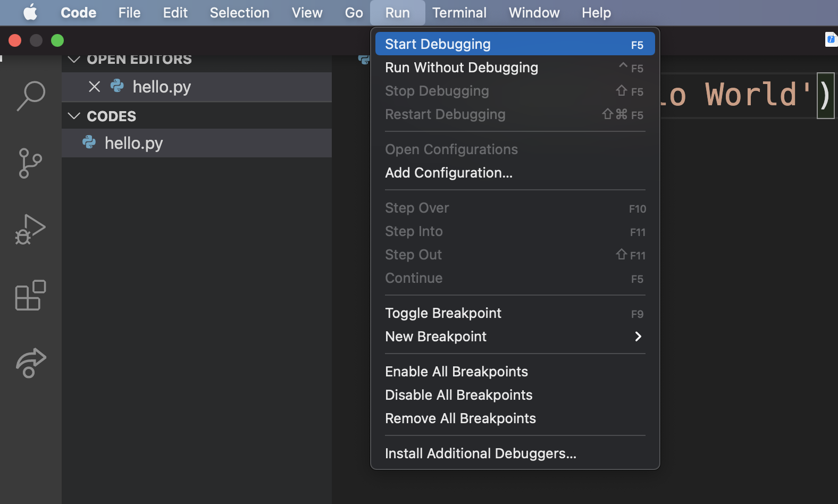Open the Run and Debug view
This screenshot has height=504, width=838.
click(x=30, y=229)
